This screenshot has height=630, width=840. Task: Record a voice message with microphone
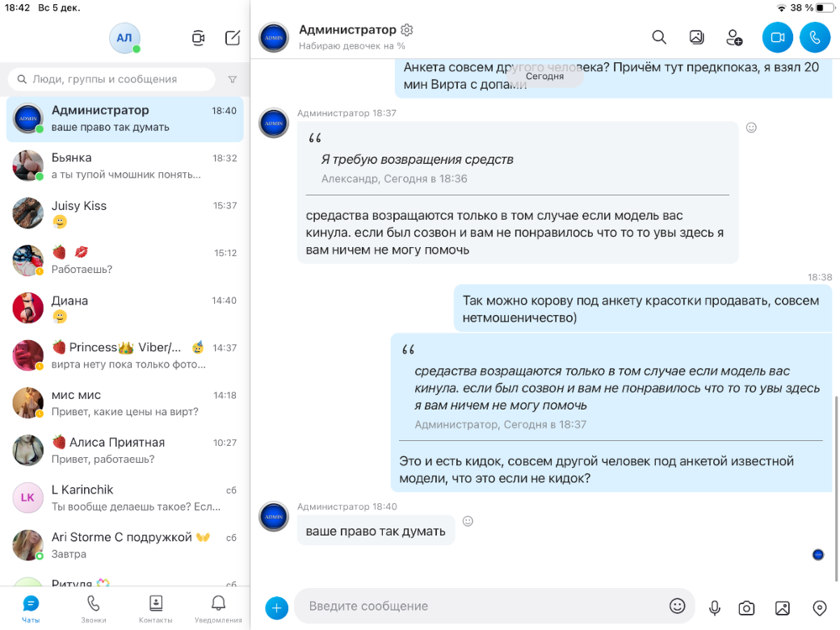(715, 608)
